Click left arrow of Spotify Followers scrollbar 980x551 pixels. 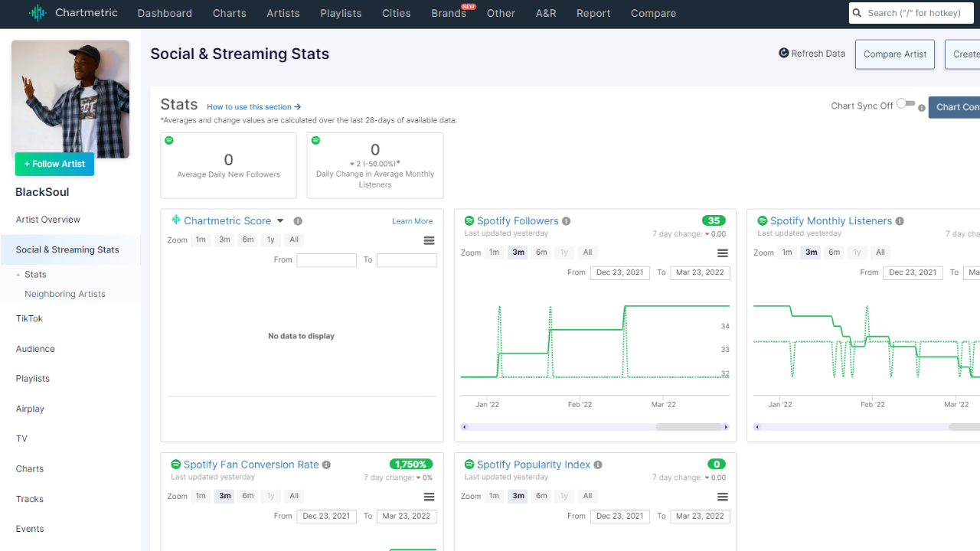point(463,427)
